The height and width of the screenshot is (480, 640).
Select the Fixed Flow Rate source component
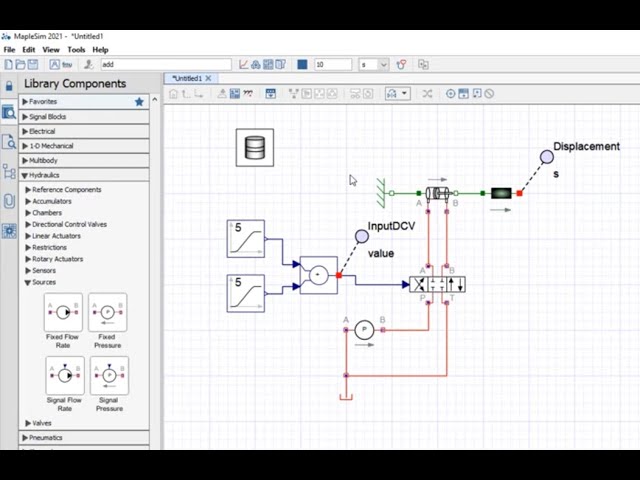pos(63,312)
